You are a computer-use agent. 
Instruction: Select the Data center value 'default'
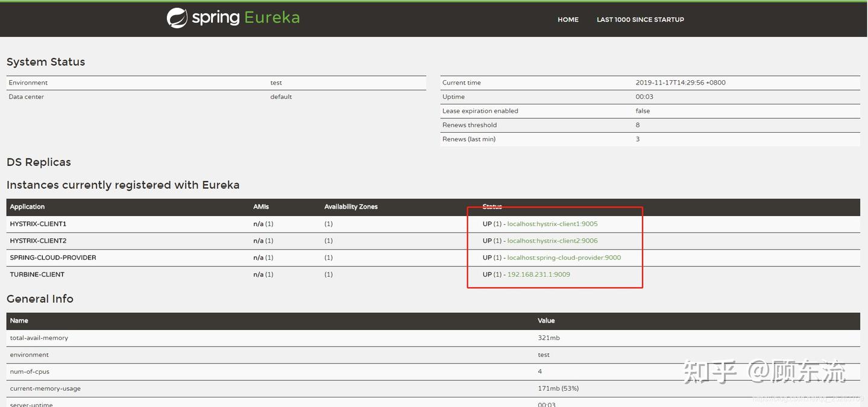pyautogui.click(x=281, y=96)
